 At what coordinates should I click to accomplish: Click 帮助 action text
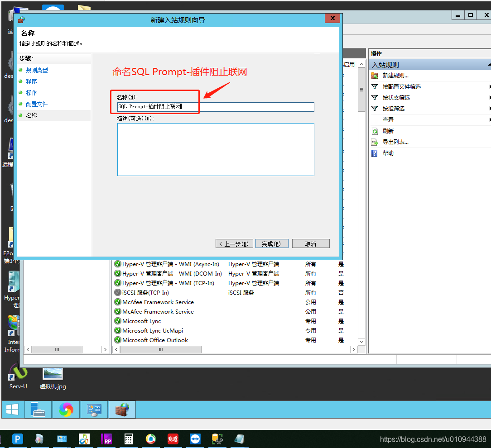pos(388,153)
